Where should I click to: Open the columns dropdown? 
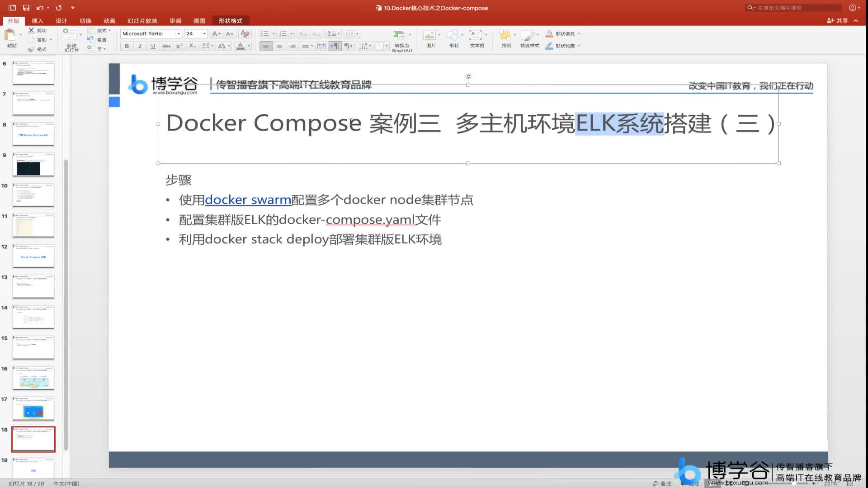pyautogui.click(x=352, y=33)
